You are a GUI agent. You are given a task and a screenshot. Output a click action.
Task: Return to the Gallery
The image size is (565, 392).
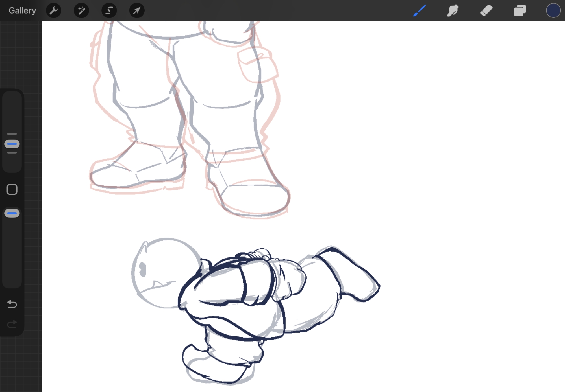click(x=22, y=10)
